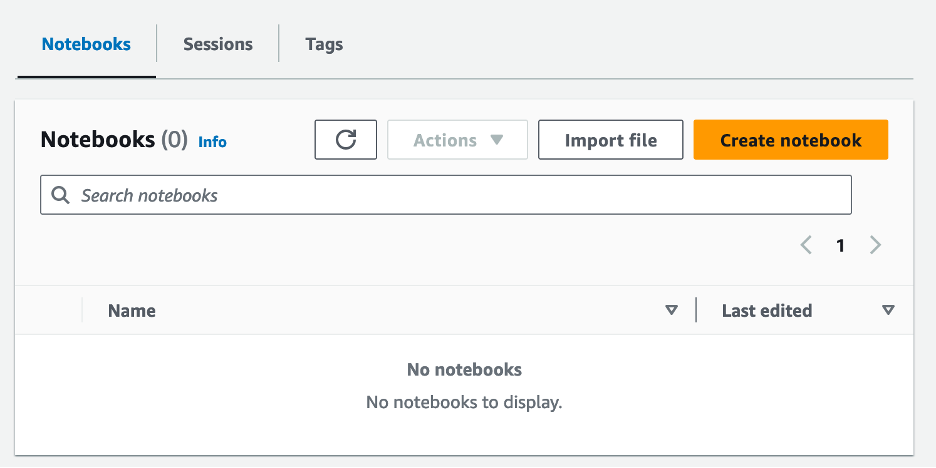Click the No notebooks empty message

[464, 370]
